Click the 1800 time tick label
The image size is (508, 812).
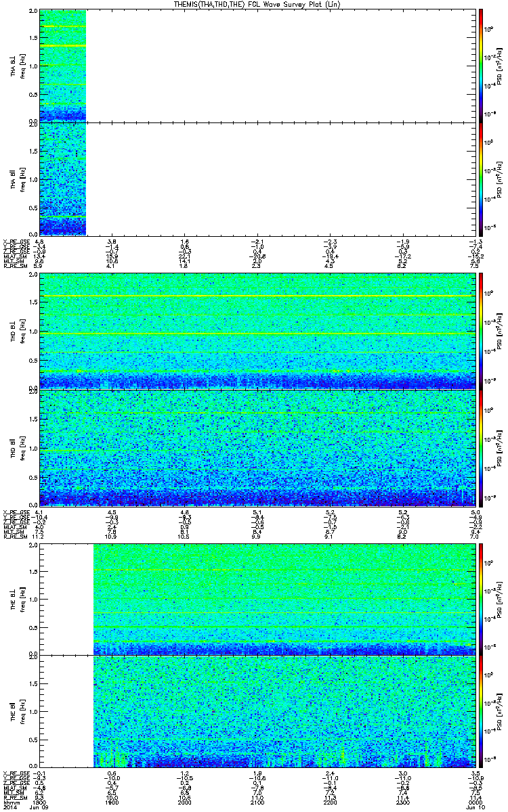pos(40,803)
